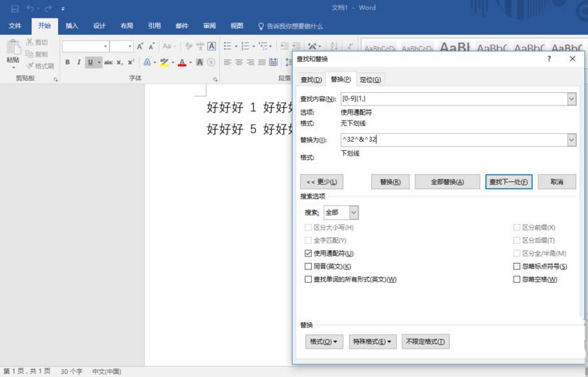Open the 查找内容 history dropdown arrow
Viewport: 588px width, 377px height.
(572, 99)
